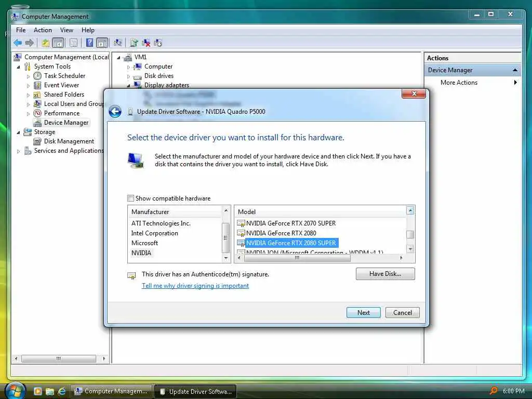
Task: Select Performance in the console tree
Action: (62, 113)
